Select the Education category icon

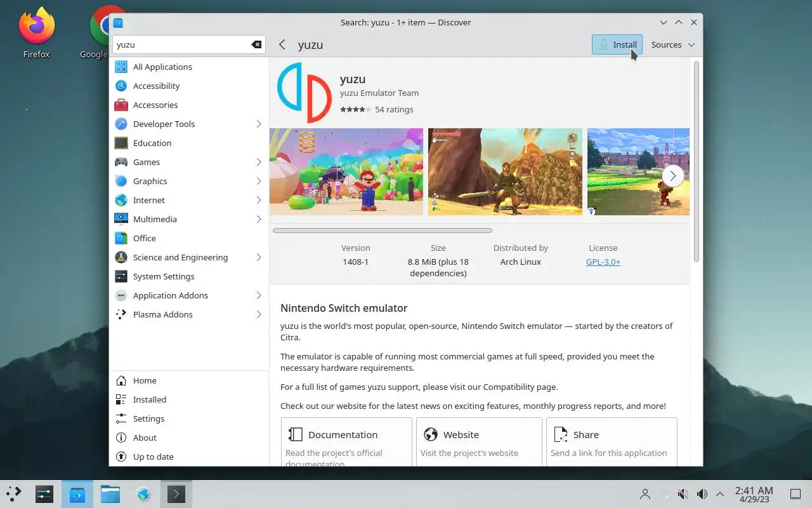tap(121, 143)
